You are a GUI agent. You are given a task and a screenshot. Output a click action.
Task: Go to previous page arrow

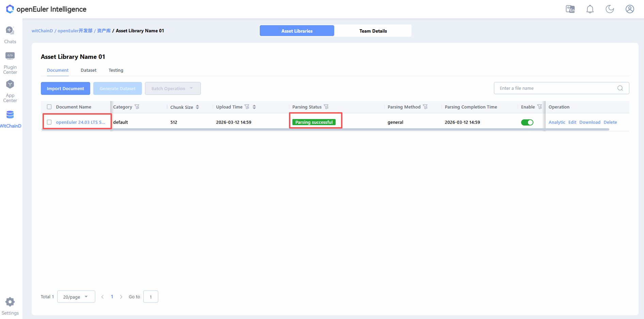tap(102, 297)
